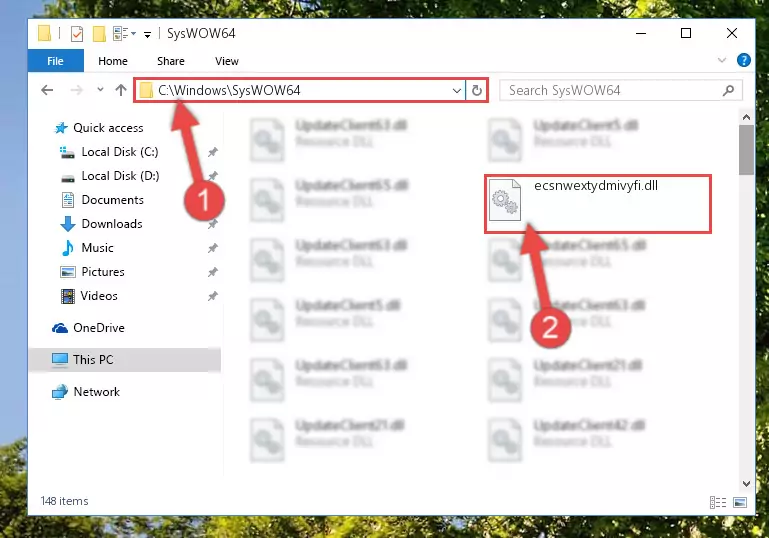Image resolution: width=769 pixels, height=538 pixels.
Task: Maximize the SysWOW64 window
Action: 686,33
